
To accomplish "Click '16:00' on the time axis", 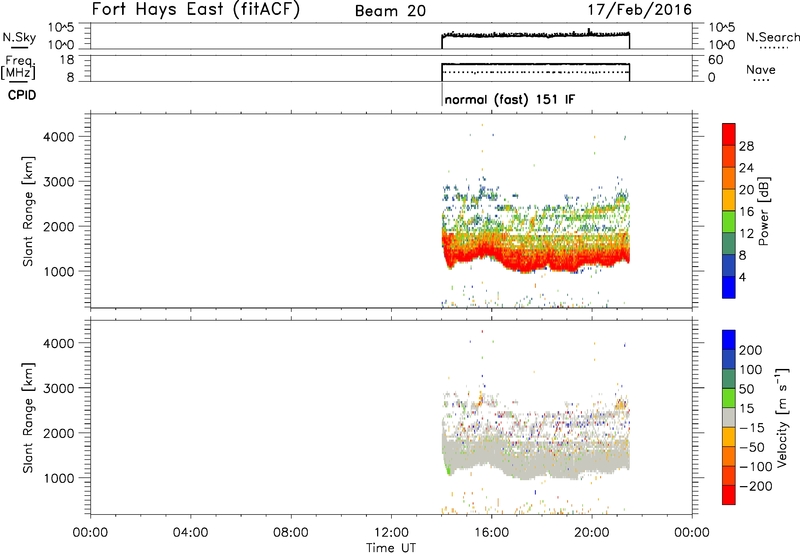I will [491, 533].
